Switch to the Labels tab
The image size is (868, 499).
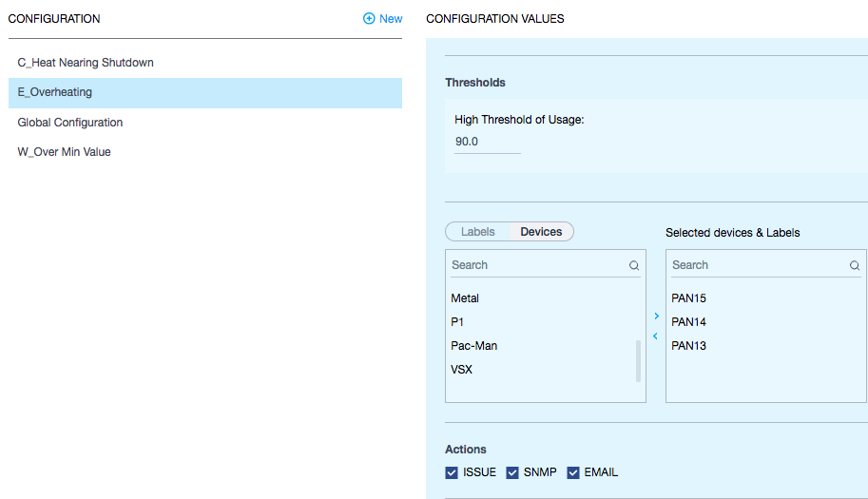click(x=478, y=232)
